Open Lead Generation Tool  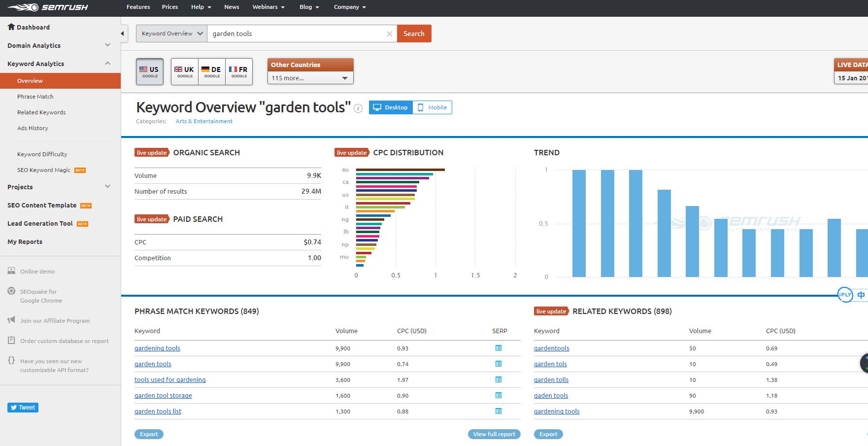coord(40,224)
